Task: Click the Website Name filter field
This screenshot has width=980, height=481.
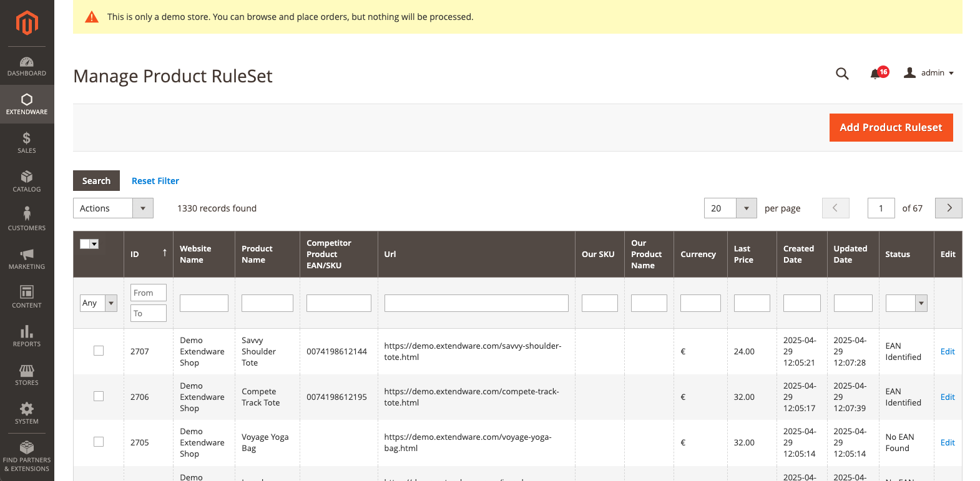Action: (x=204, y=303)
